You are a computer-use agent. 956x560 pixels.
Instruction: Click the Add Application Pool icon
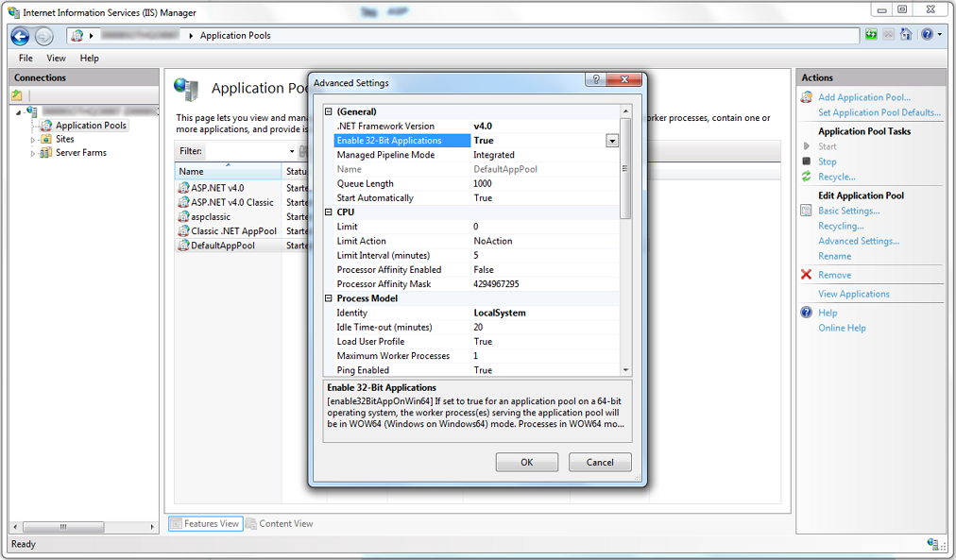click(806, 97)
